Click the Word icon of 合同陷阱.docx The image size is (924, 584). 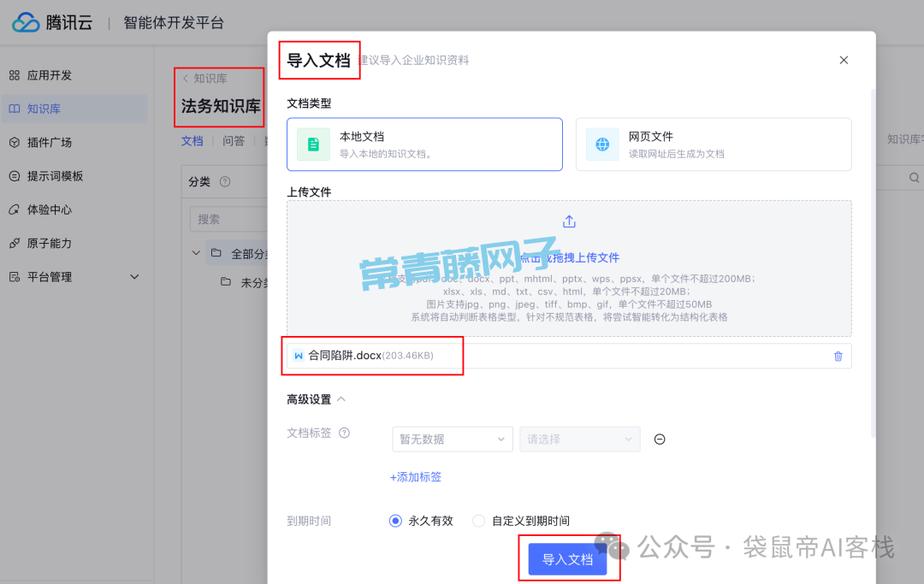[299, 356]
